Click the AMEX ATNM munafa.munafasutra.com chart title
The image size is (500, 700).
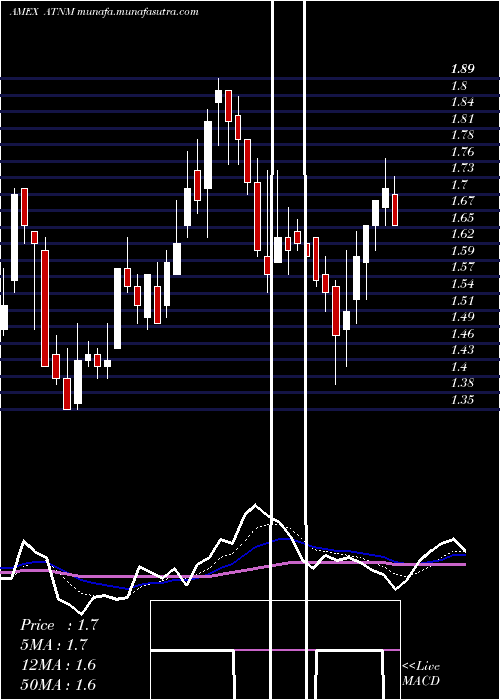pyautogui.click(x=104, y=12)
